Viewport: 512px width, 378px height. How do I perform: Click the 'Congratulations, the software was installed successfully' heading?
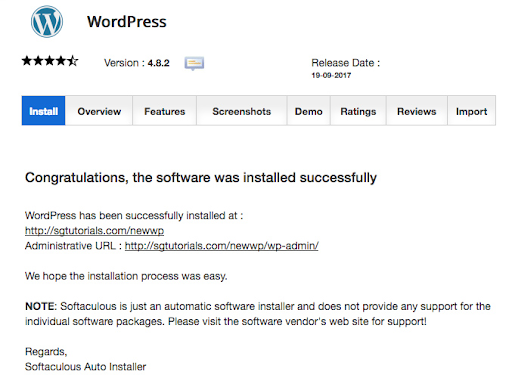tap(201, 178)
